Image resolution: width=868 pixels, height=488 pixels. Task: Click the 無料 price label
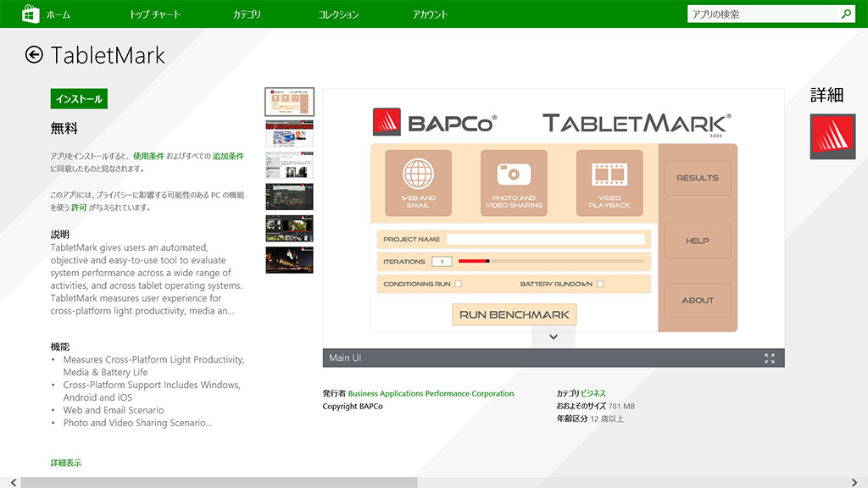(64, 129)
